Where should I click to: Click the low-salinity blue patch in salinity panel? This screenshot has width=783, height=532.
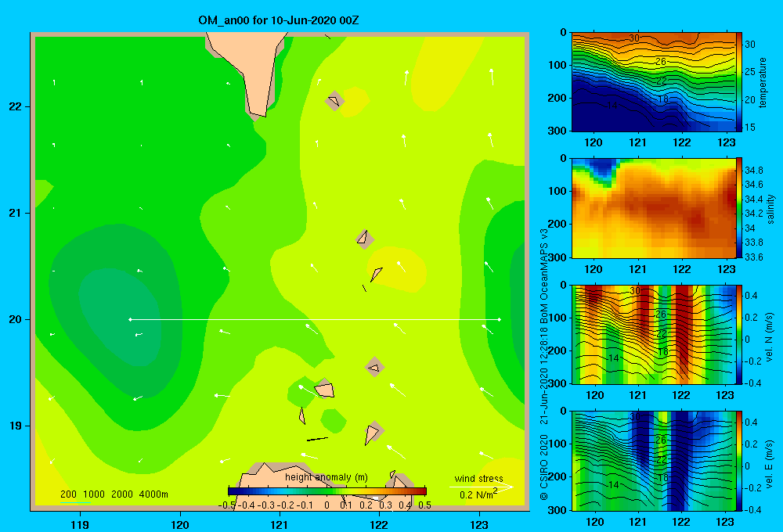603,169
